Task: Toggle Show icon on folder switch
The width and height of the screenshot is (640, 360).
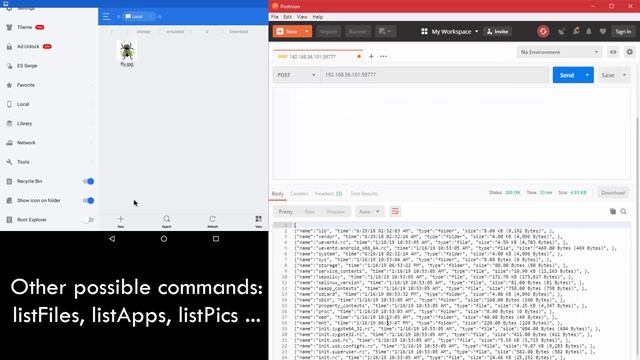Action: 88,200
